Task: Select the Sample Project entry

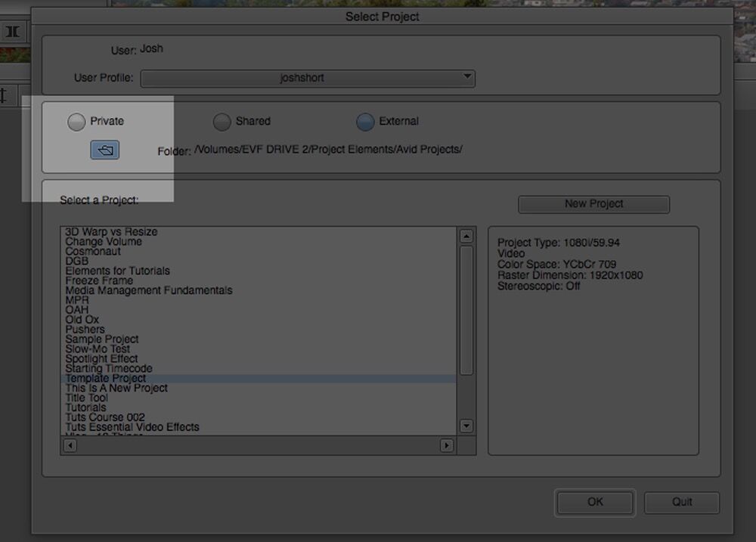Action: [101, 339]
